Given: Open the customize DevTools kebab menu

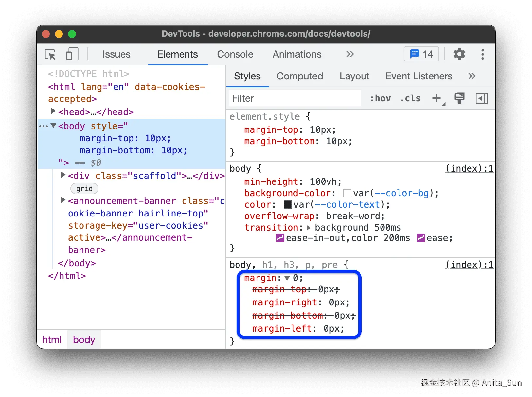Looking at the screenshot, I should 483,54.
